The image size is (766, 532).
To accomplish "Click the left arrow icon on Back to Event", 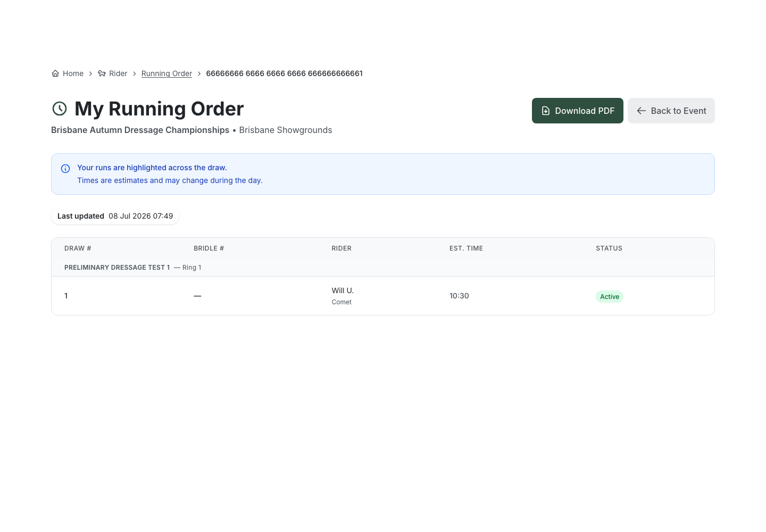I will point(642,111).
